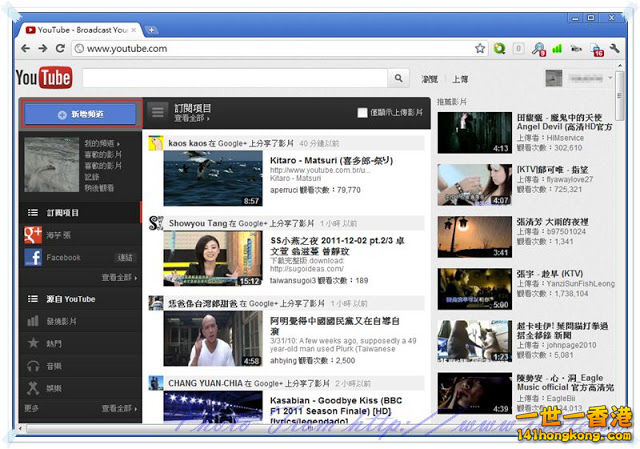Open popular videos star icon
The image size is (640, 449).
pyautogui.click(x=33, y=343)
